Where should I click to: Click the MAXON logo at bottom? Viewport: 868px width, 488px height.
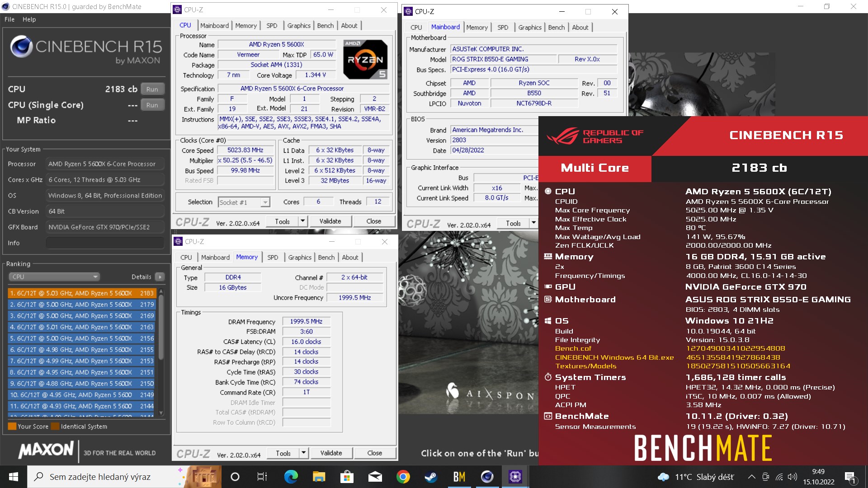(x=46, y=450)
